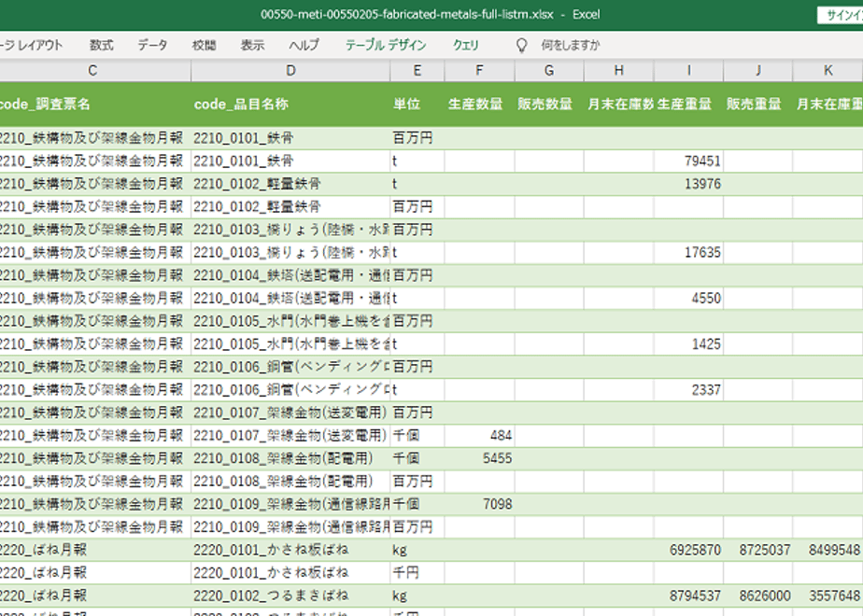Select the cell with value 6925870
Screen dimensions: 863x616
[688, 550]
